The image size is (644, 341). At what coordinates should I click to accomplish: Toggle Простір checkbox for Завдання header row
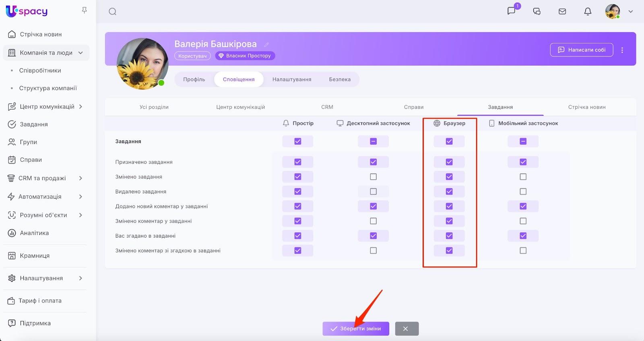[x=298, y=141]
